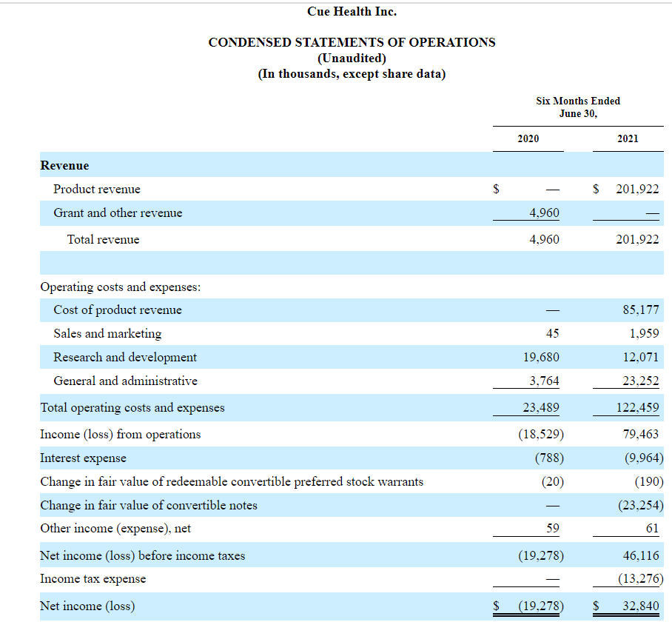Click Research and development 2021 value 12,071
The image size is (672, 622).
(641, 357)
